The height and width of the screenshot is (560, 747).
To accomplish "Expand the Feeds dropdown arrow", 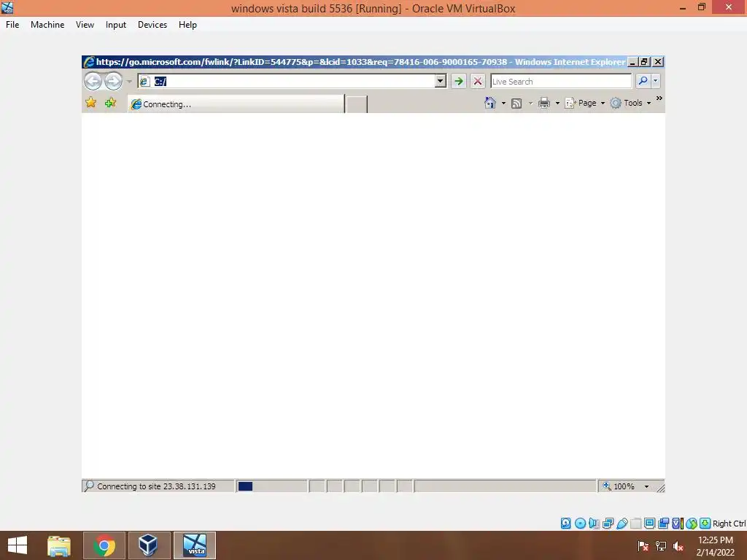I will (x=530, y=104).
